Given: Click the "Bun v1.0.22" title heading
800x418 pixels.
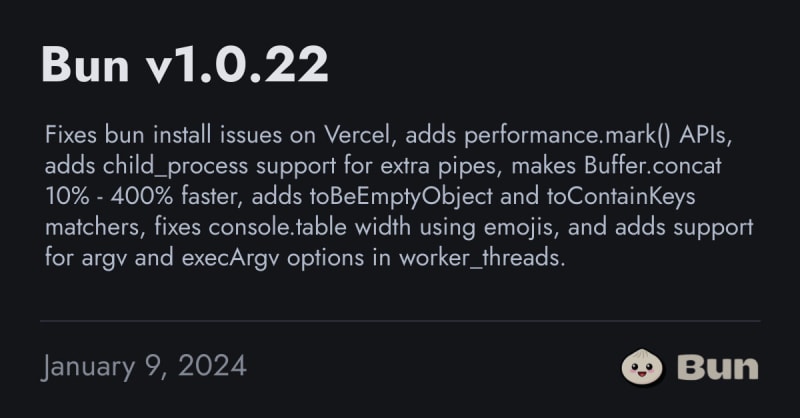Looking at the screenshot, I should 185,66.
